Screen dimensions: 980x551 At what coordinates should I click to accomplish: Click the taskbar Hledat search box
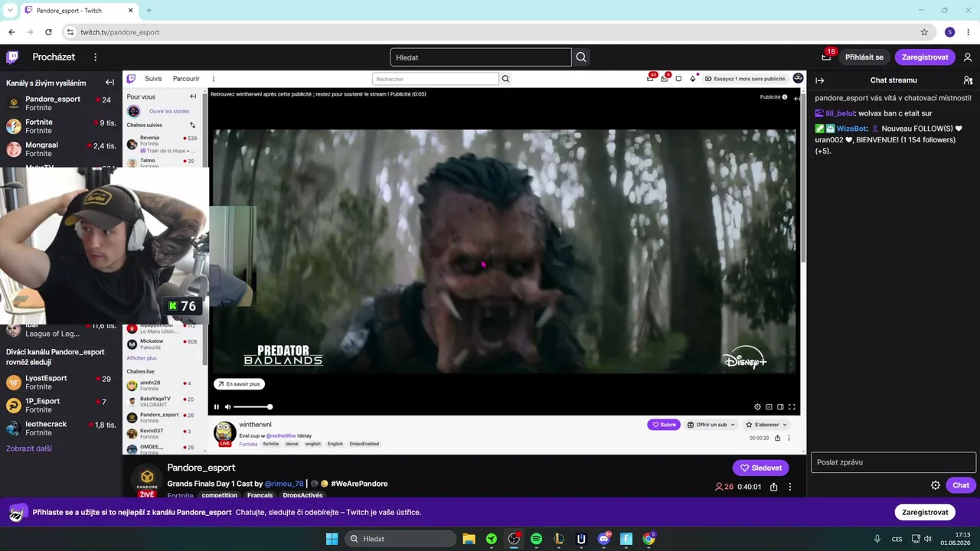point(400,539)
